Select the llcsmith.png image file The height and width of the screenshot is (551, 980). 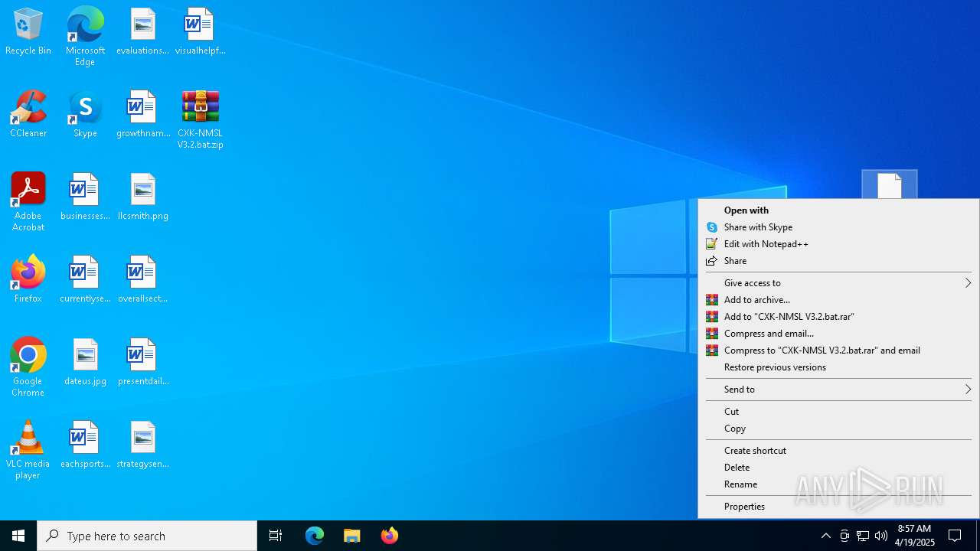(x=142, y=197)
